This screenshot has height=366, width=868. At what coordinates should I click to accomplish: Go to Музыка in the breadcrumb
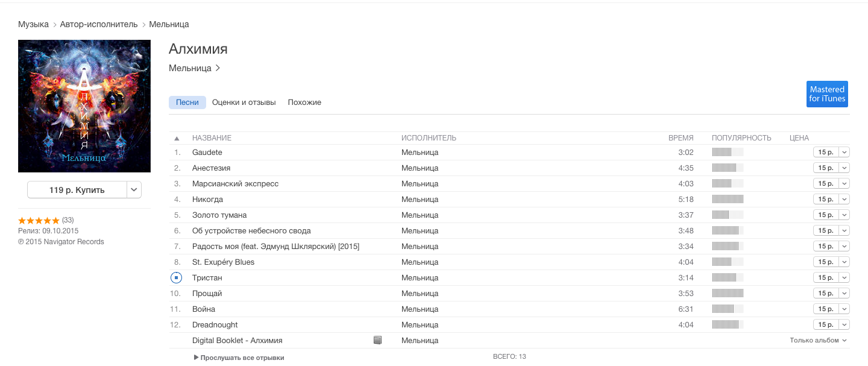[x=34, y=24]
